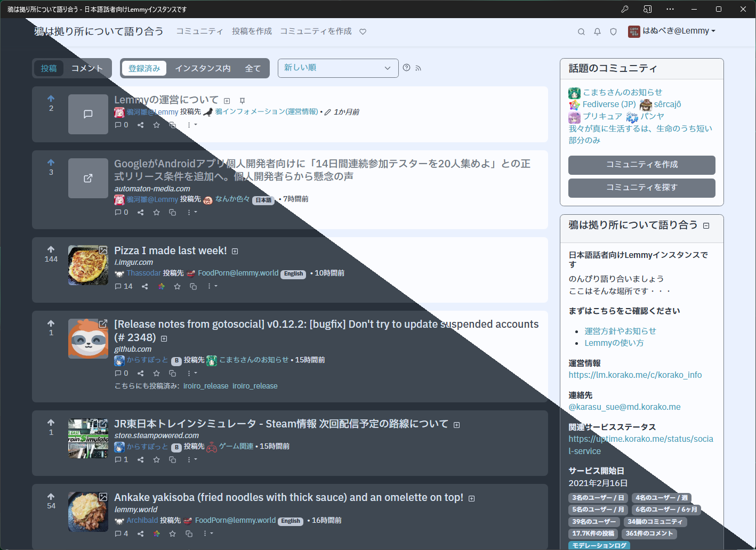Screen dimensions: 756x550
Task: Select the 投稿 view toggle
Action: (x=49, y=68)
